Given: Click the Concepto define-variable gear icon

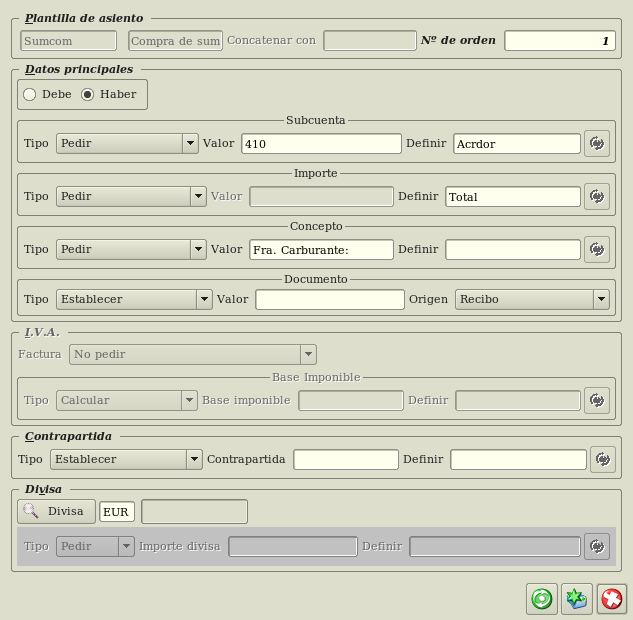Looking at the screenshot, I should (x=597, y=249).
